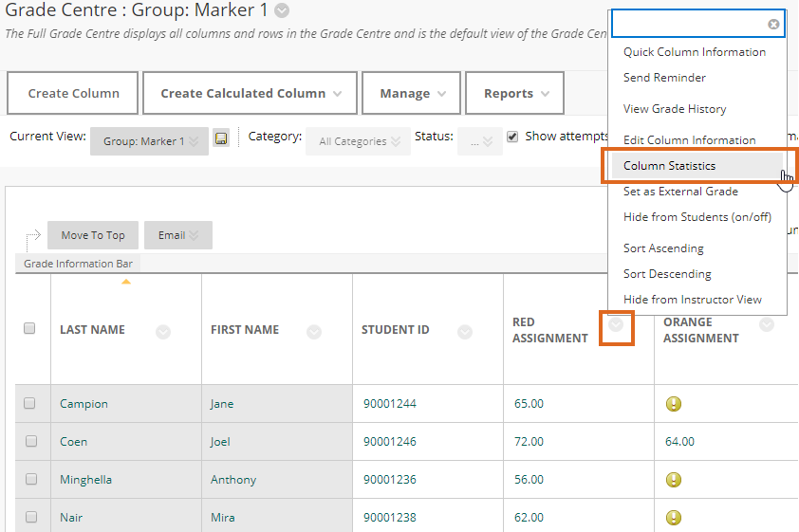
Task: Click student ID 90001246
Action: click(x=390, y=441)
